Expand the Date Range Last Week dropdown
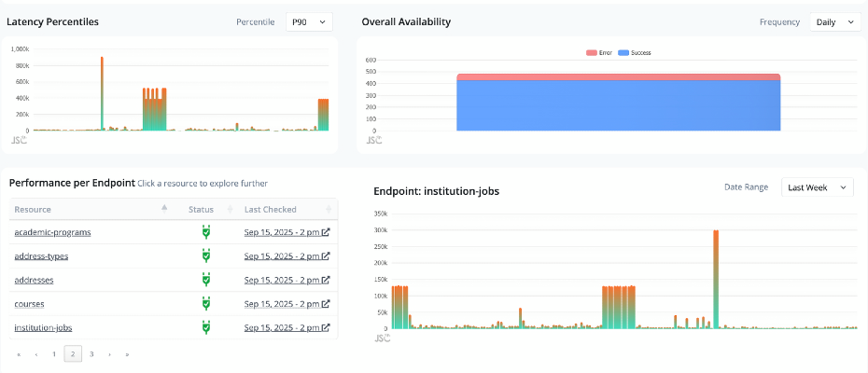Screen dimensions: 868x373 point(817,187)
